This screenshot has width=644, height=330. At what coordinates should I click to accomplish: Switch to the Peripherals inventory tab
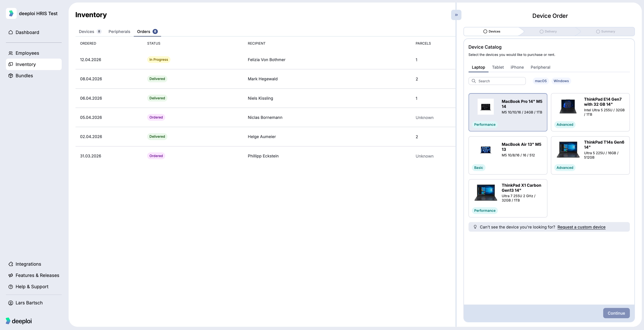[x=119, y=31]
